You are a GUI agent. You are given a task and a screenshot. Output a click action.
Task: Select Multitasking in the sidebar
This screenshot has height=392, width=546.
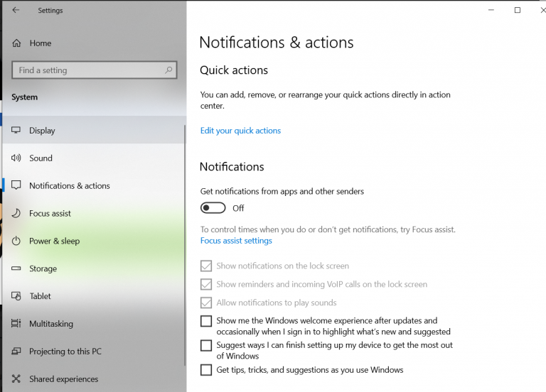93,324
